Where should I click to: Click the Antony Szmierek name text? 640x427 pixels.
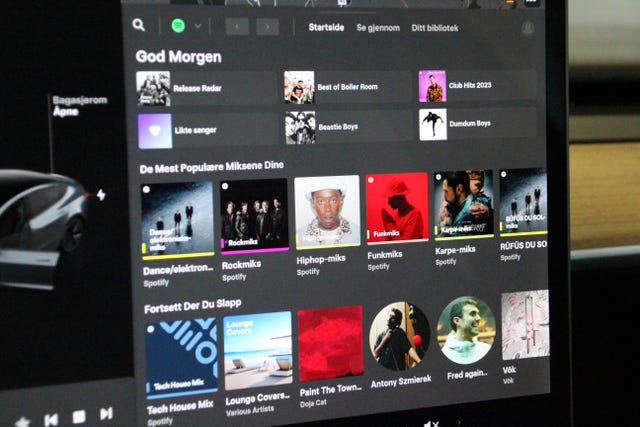pos(401,382)
